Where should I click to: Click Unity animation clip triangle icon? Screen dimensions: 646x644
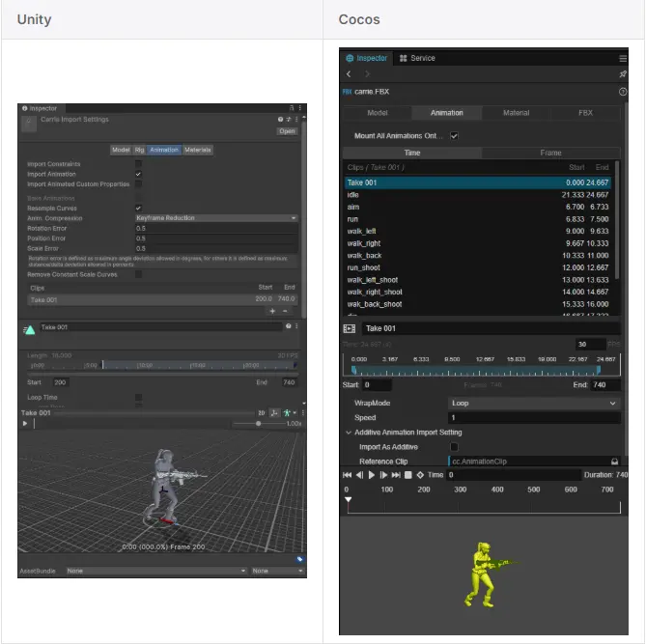tap(29, 329)
